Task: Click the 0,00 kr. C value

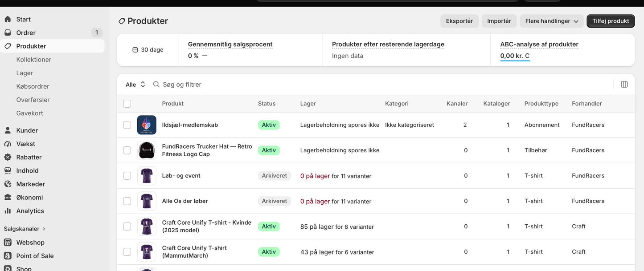Action: (515, 56)
